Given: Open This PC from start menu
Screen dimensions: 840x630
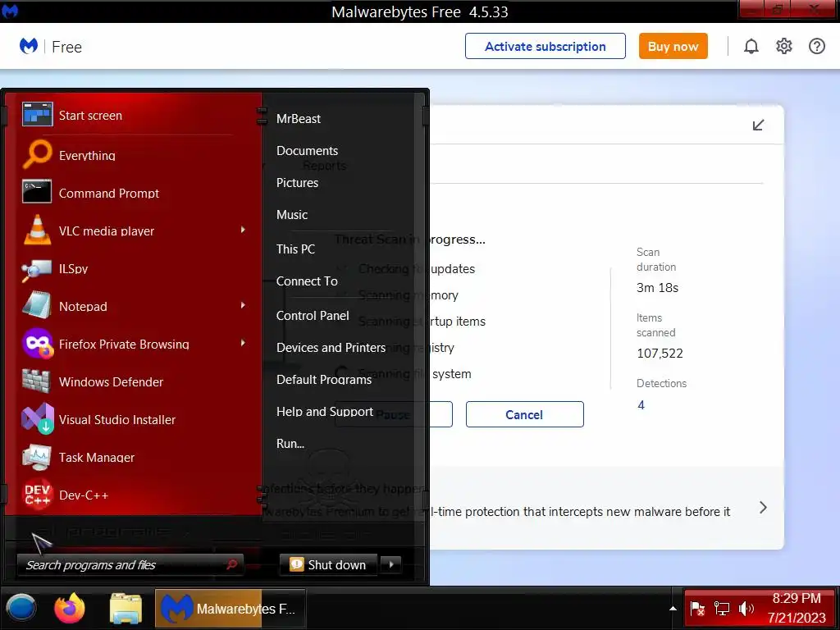Looking at the screenshot, I should (x=295, y=249).
